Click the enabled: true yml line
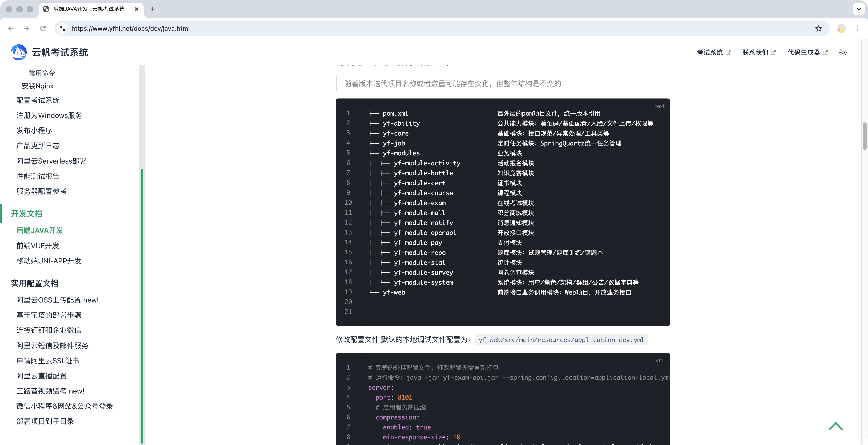868x445 pixels. pos(407,427)
